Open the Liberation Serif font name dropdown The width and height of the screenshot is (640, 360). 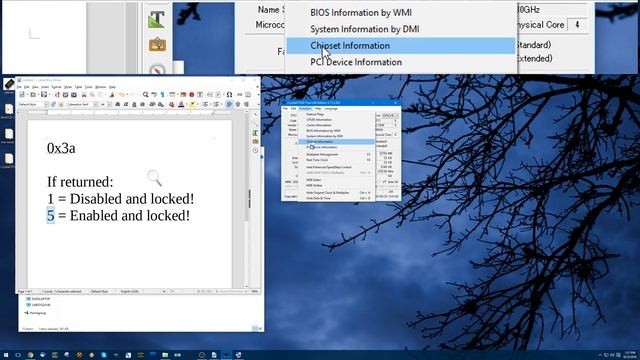[x=96, y=104]
